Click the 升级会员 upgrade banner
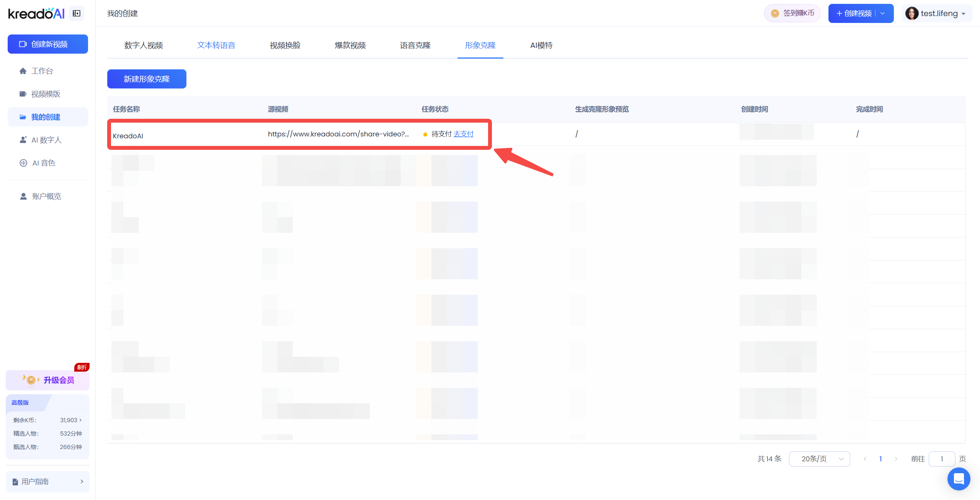Image resolution: width=980 pixels, height=500 pixels. [48, 380]
